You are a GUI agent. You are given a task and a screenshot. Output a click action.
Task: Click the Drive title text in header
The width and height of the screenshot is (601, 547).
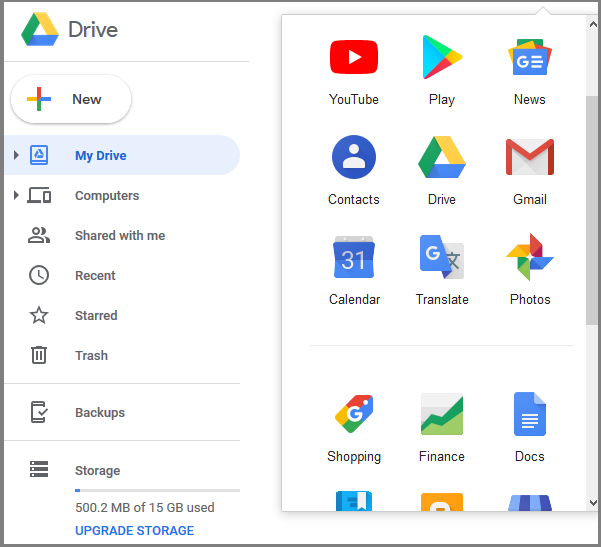93,30
